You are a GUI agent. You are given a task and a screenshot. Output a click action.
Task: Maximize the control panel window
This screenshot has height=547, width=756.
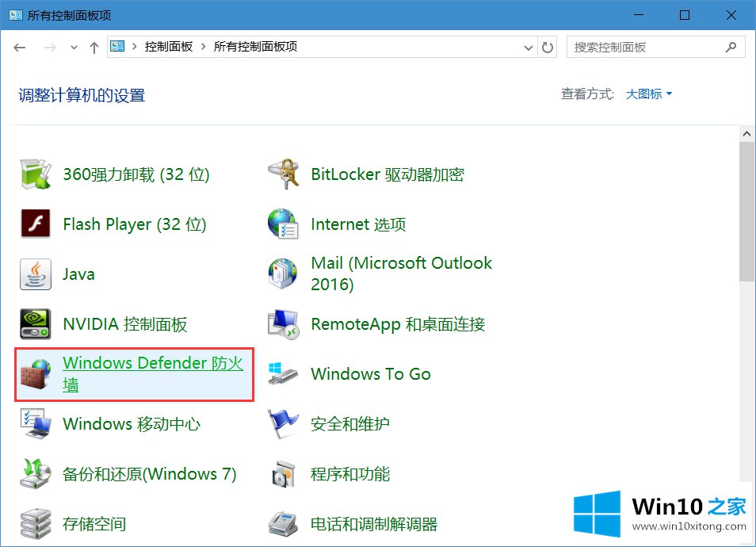click(685, 15)
